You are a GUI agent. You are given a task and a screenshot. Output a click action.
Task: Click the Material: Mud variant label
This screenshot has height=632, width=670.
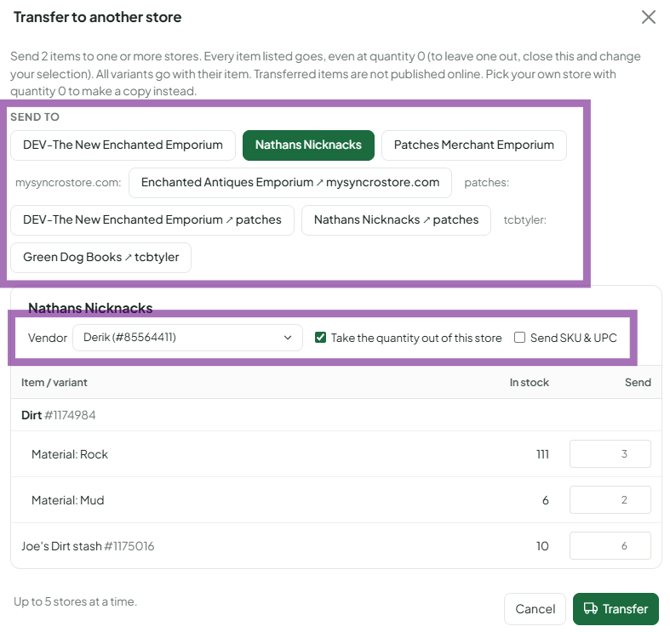[68, 500]
